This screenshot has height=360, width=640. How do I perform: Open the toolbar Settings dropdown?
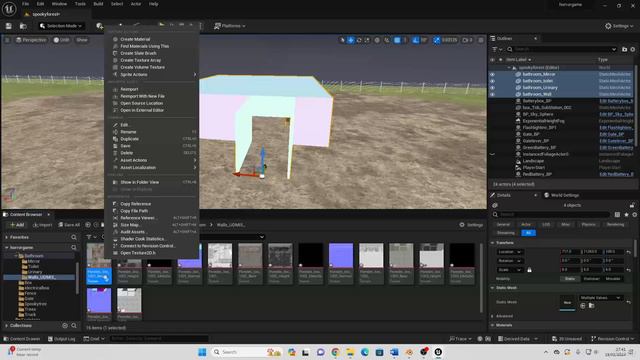[619, 26]
